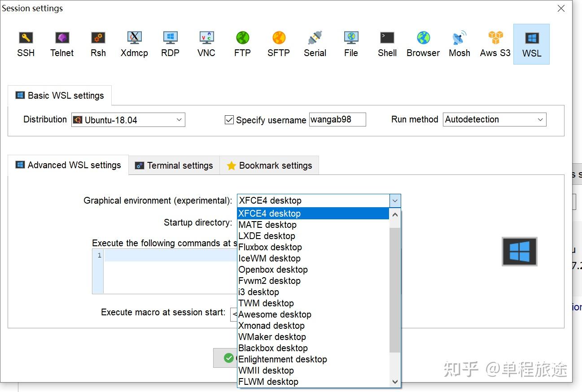Open the VNC session type
This screenshot has height=392, width=582.
click(206, 44)
